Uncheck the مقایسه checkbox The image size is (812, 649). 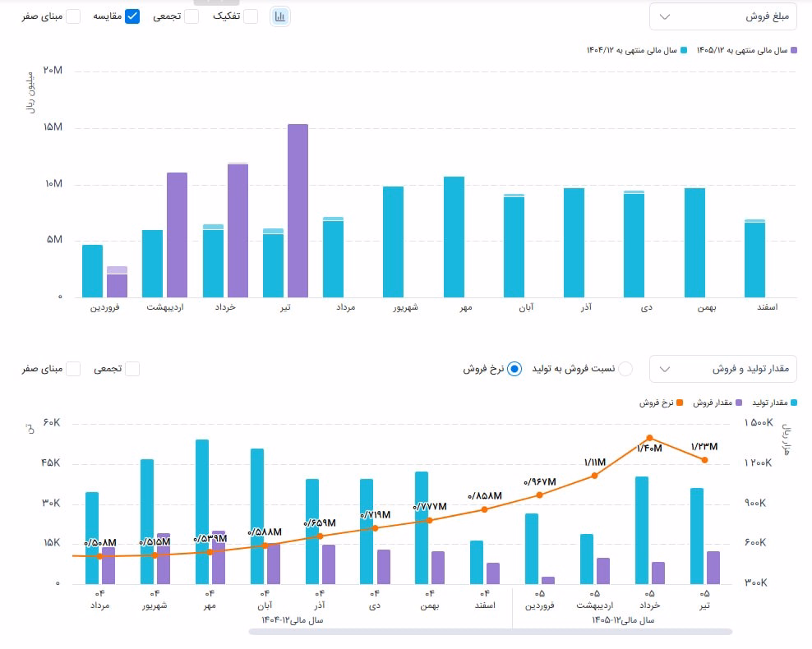tap(132, 16)
